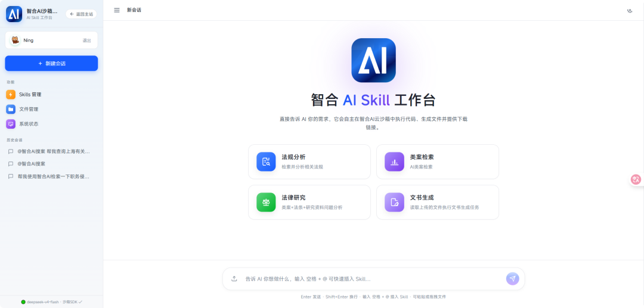Open 系统状态 via its purple monitor icon
This screenshot has height=308, width=644.
pyautogui.click(x=11, y=124)
